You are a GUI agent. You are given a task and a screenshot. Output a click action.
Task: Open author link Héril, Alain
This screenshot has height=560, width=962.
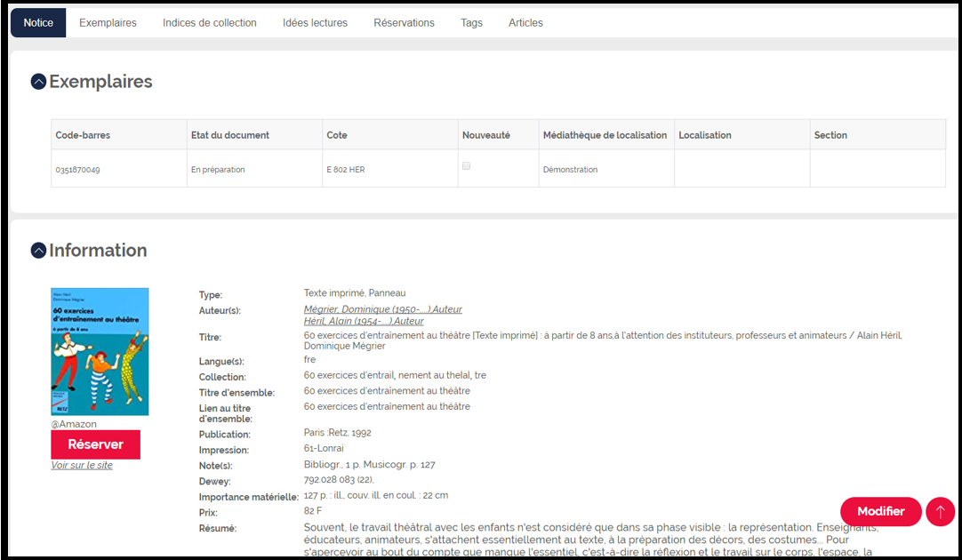point(364,321)
